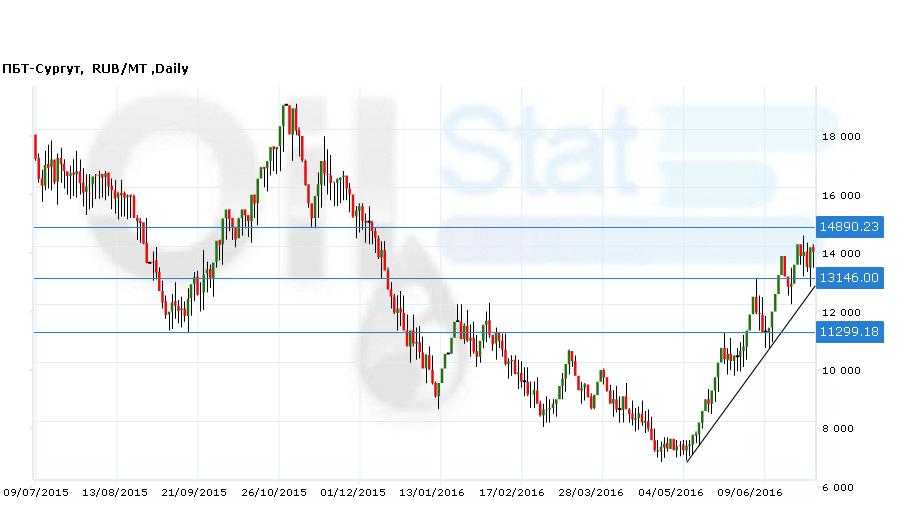Click the 01/12/2015 date marker
The width and height of the screenshot is (909, 509).
point(353,492)
